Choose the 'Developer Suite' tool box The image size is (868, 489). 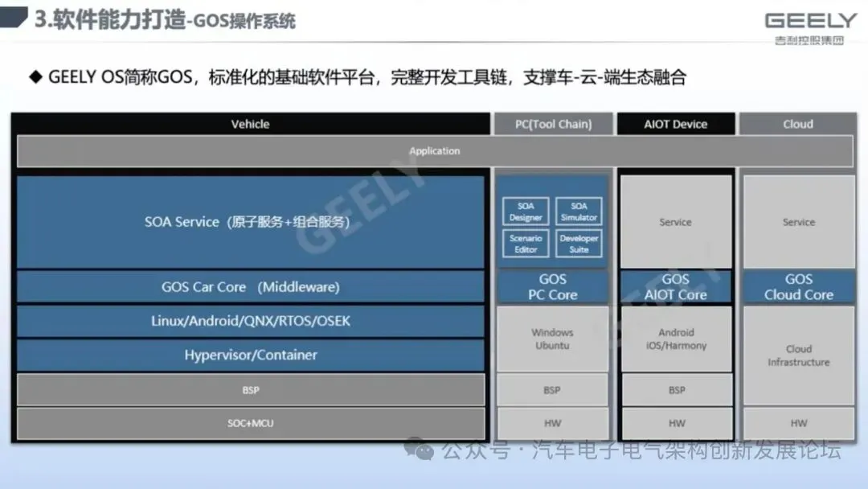coord(579,244)
